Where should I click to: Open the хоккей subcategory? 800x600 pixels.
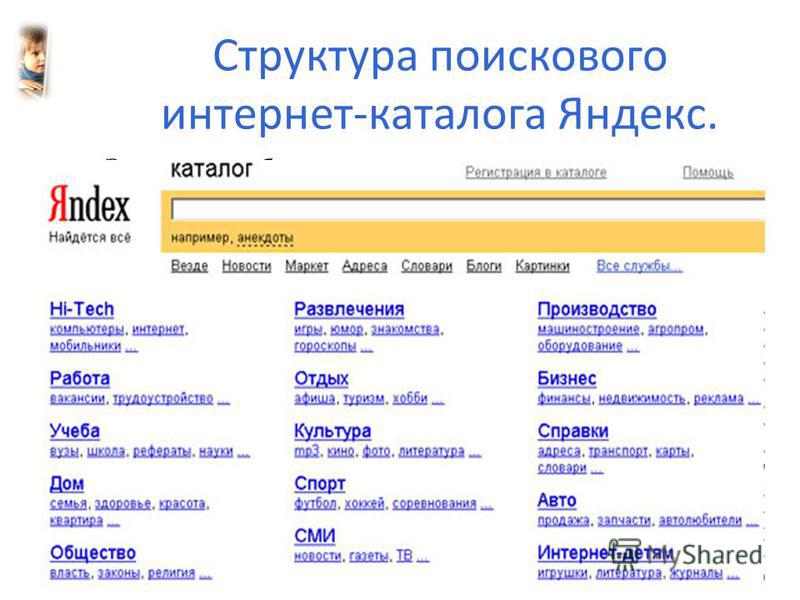364,504
